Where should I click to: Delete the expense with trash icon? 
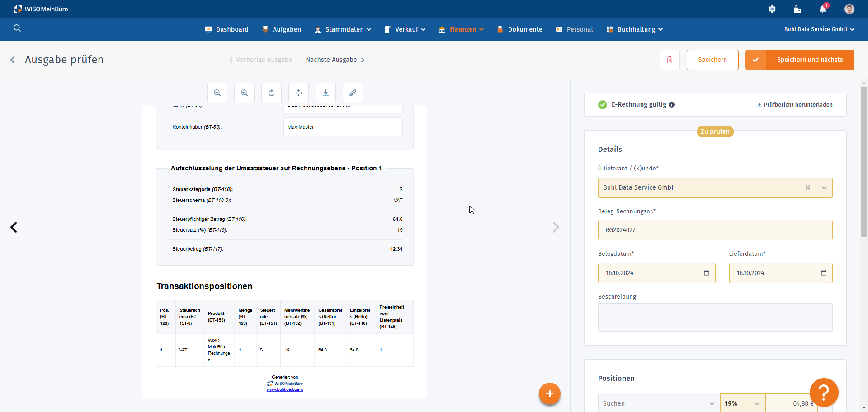pos(670,60)
